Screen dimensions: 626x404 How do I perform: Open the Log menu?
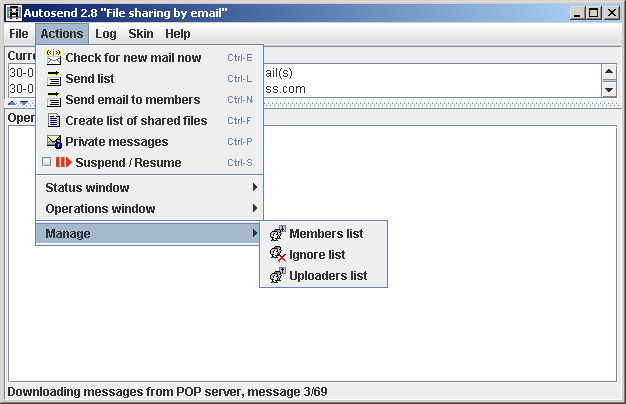106,34
